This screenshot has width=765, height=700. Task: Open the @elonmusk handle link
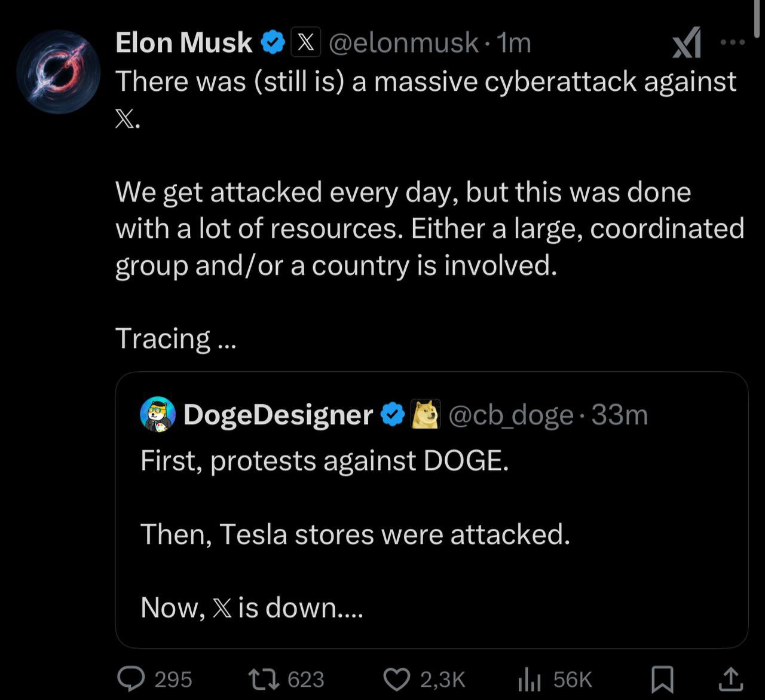click(x=403, y=43)
